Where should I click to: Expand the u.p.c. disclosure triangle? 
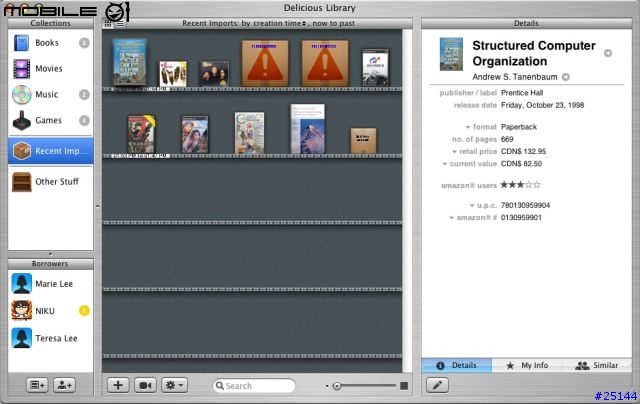(x=472, y=205)
